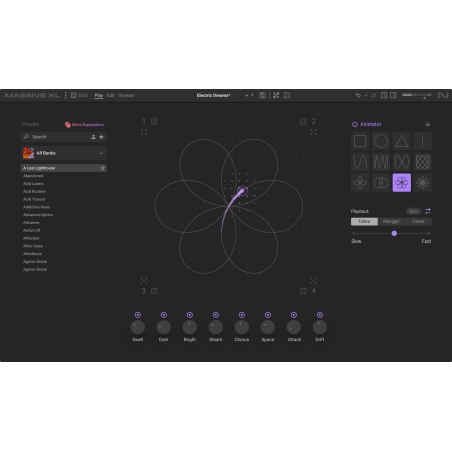Image resolution: width=452 pixels, height=452 pixels.
Task: Click the previous preset up arrow
Action: (247, 95)
